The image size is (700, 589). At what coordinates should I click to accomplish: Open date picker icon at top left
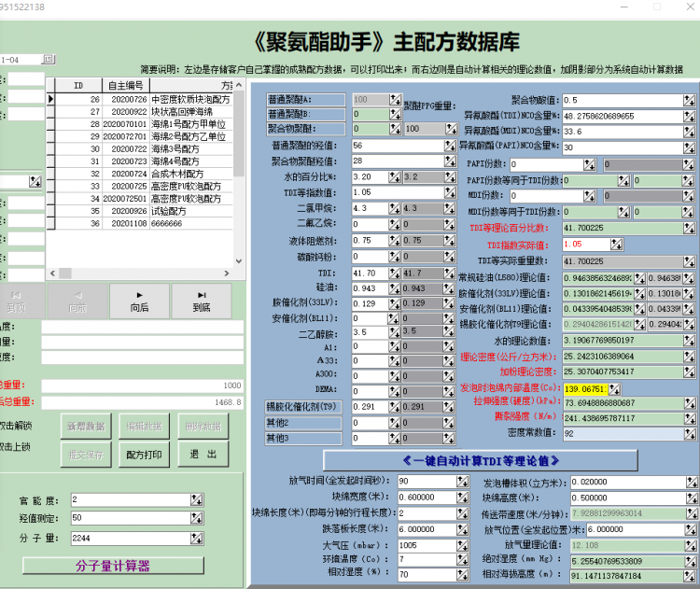[49, 58]
